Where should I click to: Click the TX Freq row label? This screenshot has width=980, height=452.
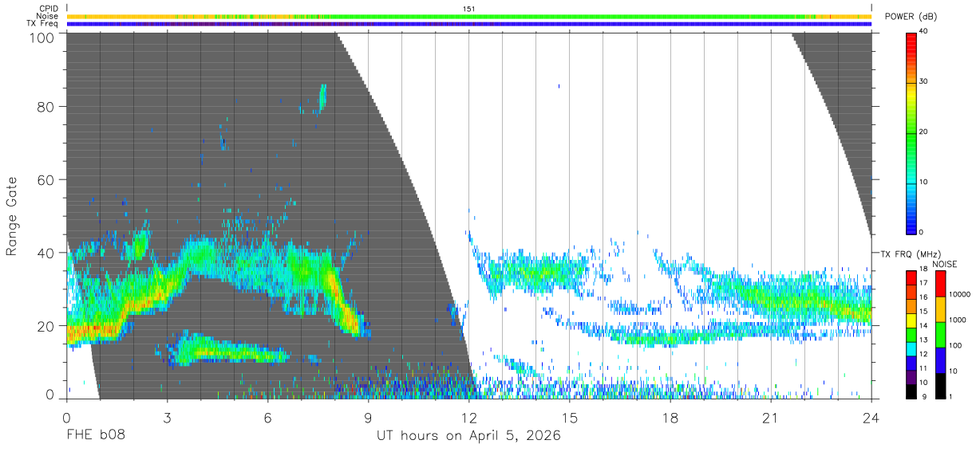point(42,23)
